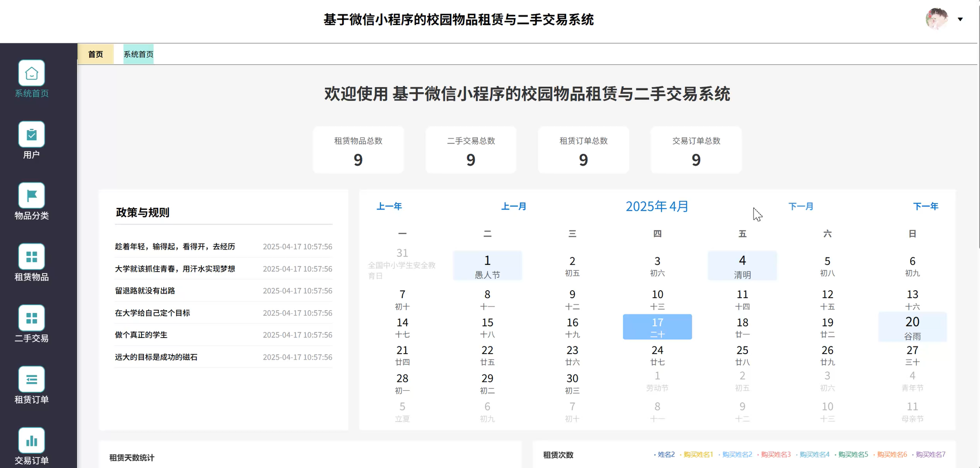Go to next year with 下一年
This screenshot has width=980, height=468.
(925, 206)
